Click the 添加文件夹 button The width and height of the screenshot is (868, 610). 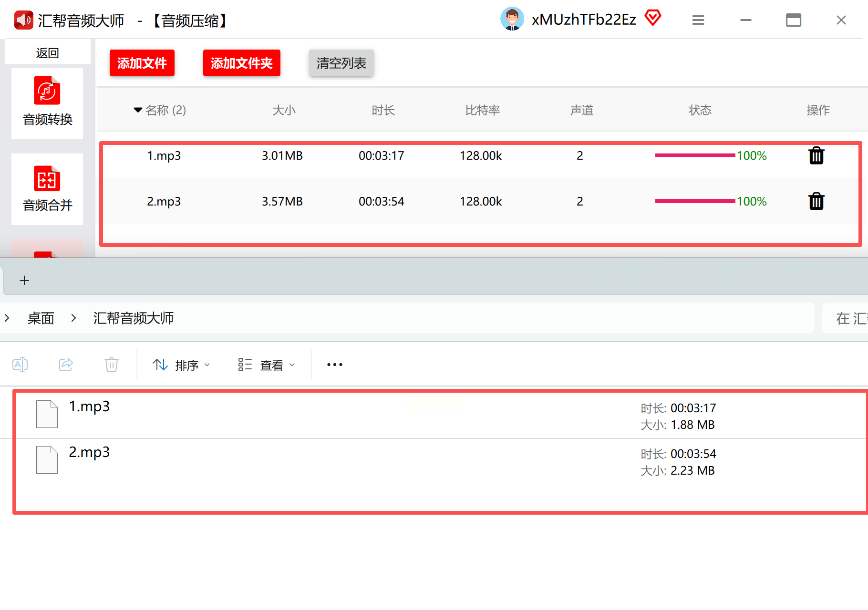pos(242,63)
